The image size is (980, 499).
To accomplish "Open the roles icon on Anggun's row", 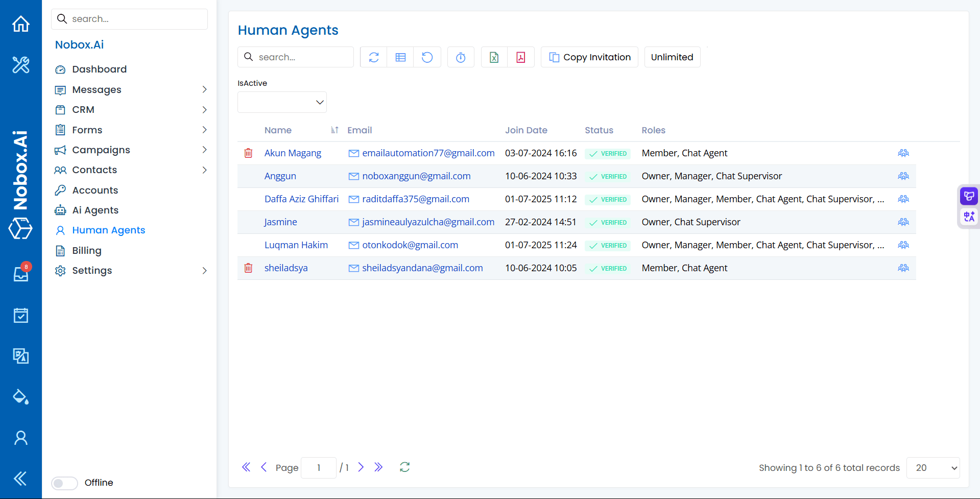I will click(903, 176).
